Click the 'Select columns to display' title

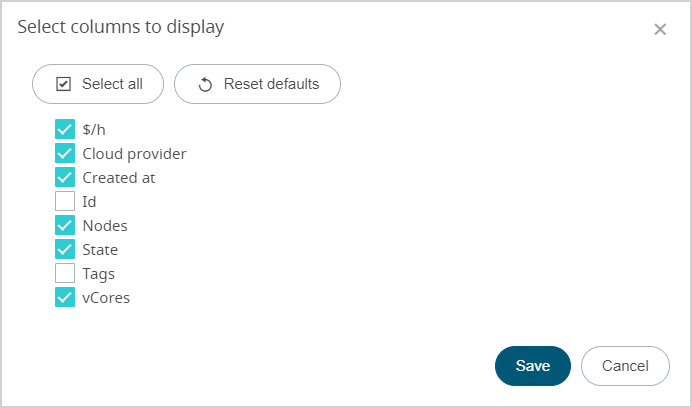click(x=120, y=27)
